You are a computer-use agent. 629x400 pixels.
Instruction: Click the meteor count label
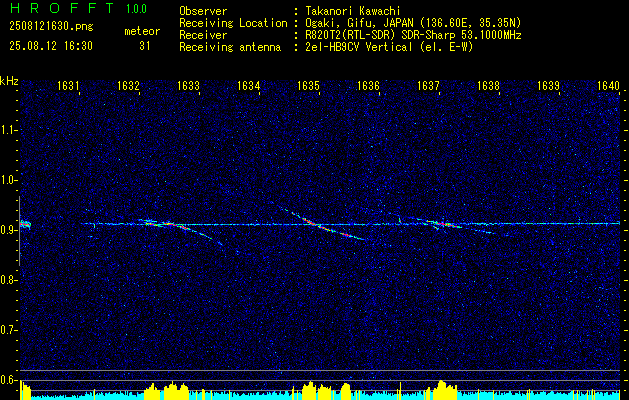click(142, 31)
